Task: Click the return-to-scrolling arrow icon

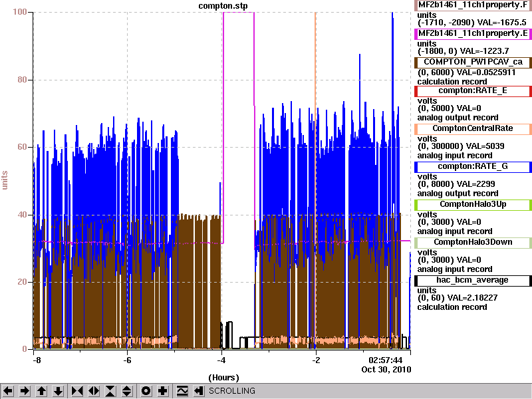Action: pos(198,391)
